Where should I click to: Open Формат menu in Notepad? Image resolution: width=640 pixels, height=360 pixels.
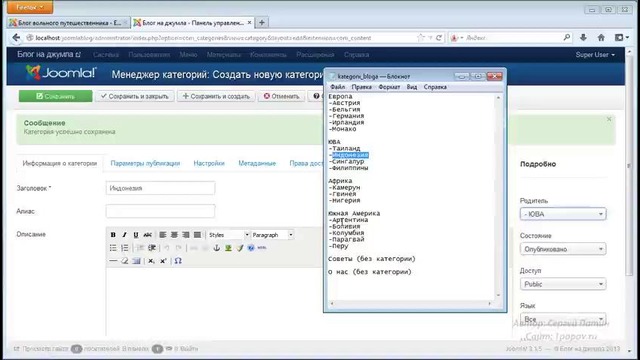[389, 87]
